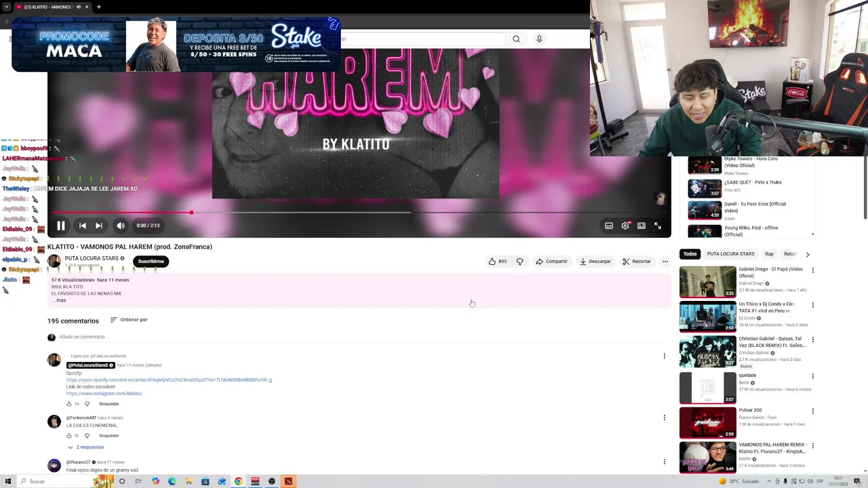Image resolution: width=868 pixels, height=488 pixels.
Task: Focus the Añade un comentario field
Action: pyautogui.click(x=363, y=337)
